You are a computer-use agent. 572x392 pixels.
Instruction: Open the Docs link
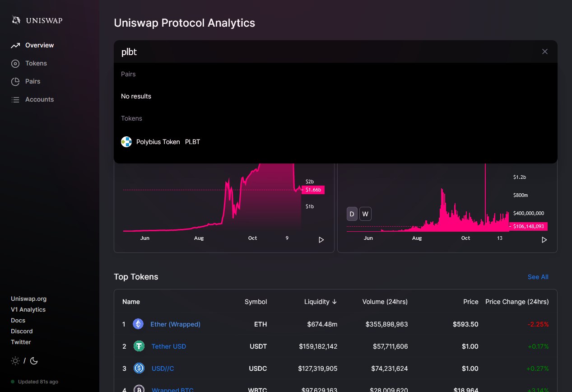pyautogui.click(x=18, y=320)
